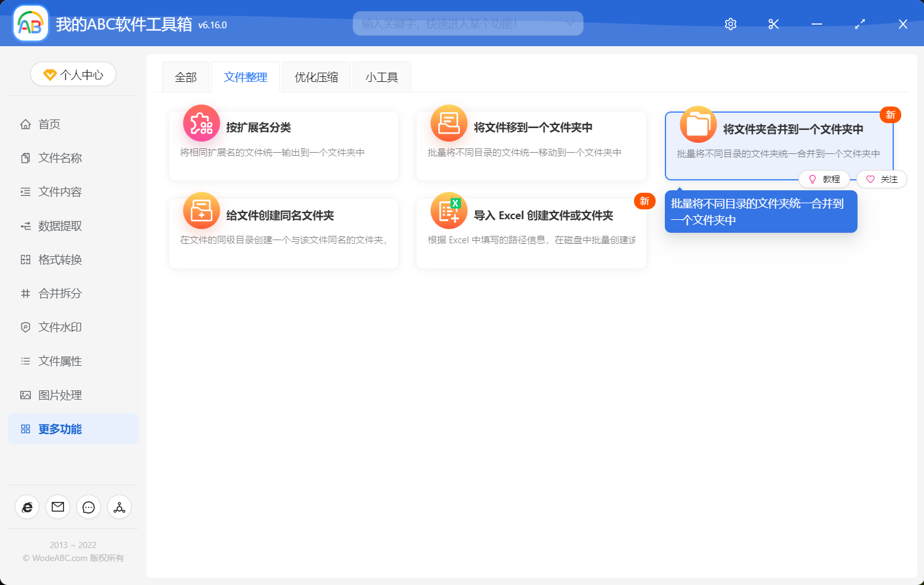Select the 将文件移到一个文件夹中 tool icon
This screenshot has width=924, height=585.
point(449,123)
